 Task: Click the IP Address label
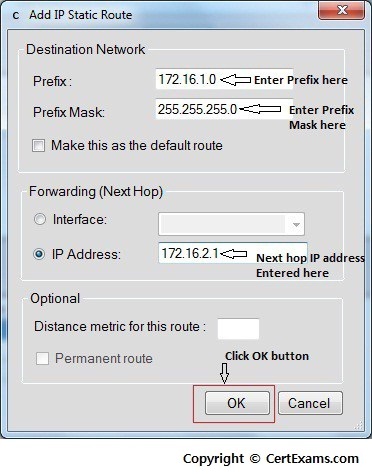(x=86, y=254)
